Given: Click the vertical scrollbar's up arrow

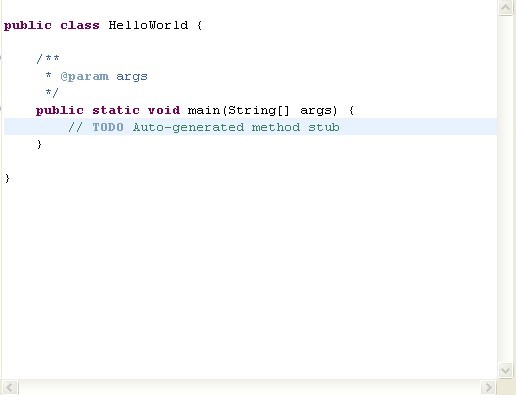Looking at the screenshot, I should (505, 7).
